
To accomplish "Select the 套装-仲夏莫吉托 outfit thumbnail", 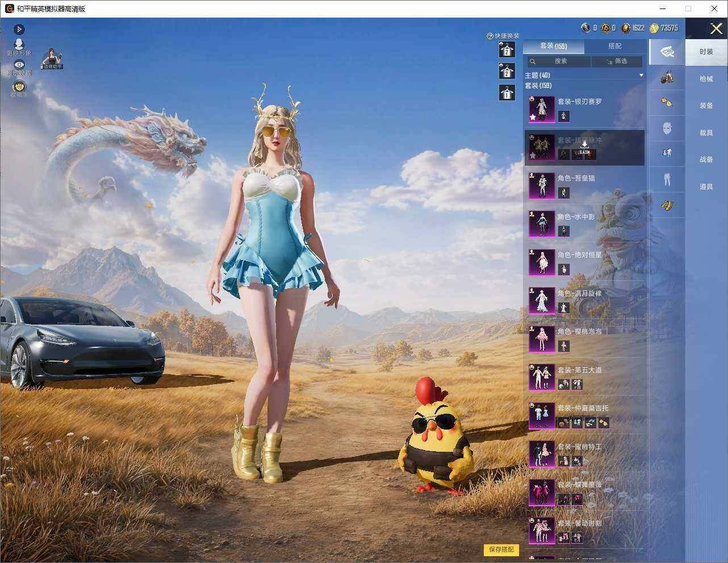I will pyautogui.click(x=542, y=415).
